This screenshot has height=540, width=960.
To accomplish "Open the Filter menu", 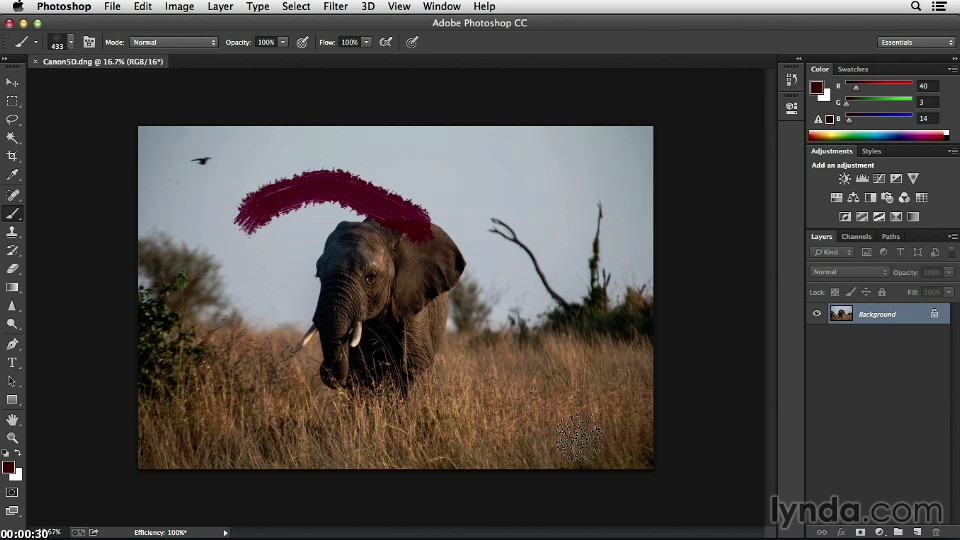I will point(335,6).
